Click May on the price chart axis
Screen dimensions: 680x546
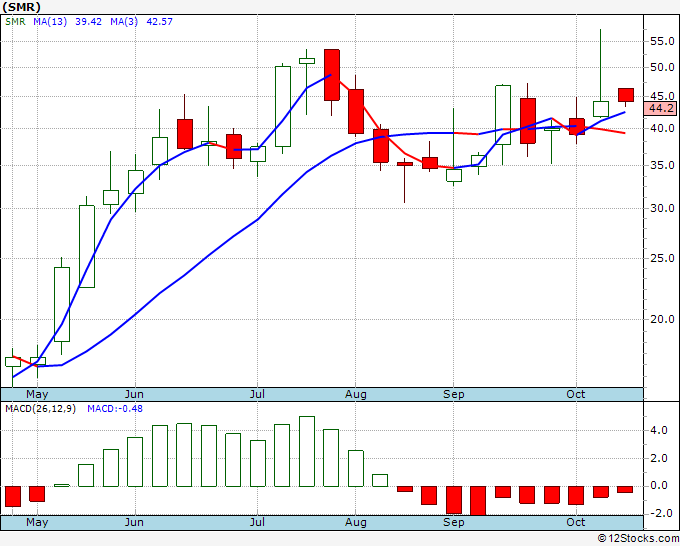click(x=37, y=394)
